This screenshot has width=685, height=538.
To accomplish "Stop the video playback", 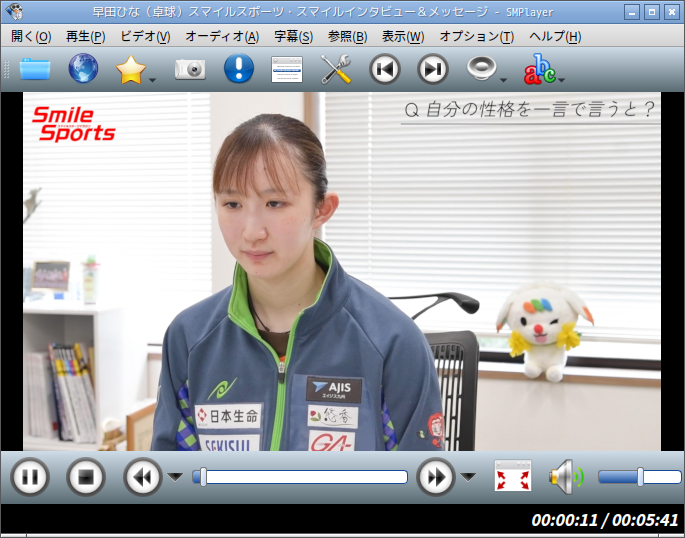I will click(x=86, y=477).
